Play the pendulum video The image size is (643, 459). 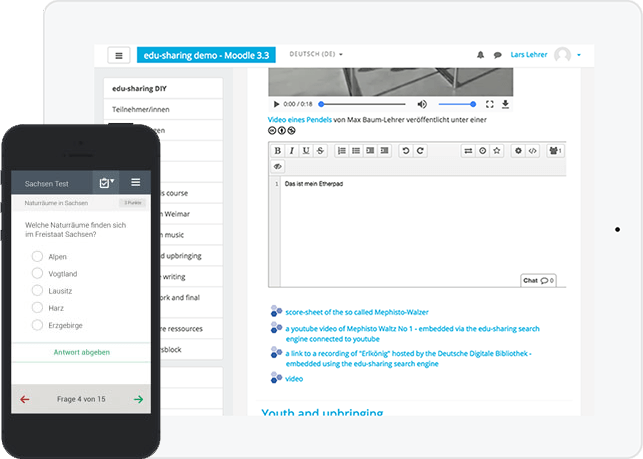(x=275, y=104)
